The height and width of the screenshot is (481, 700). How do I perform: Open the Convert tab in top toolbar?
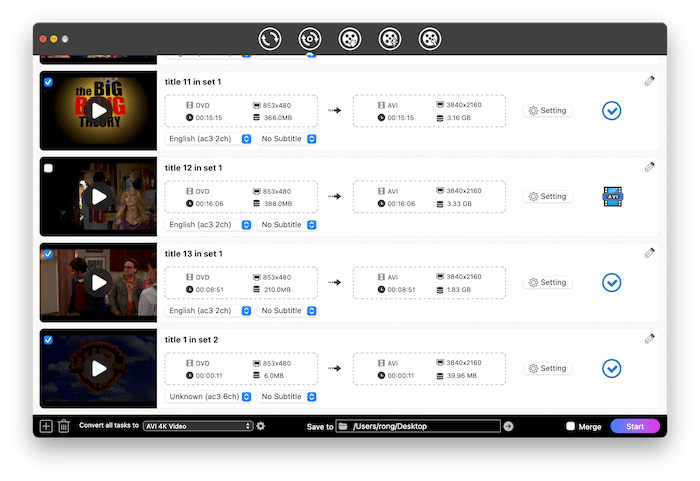click(270, 39)
